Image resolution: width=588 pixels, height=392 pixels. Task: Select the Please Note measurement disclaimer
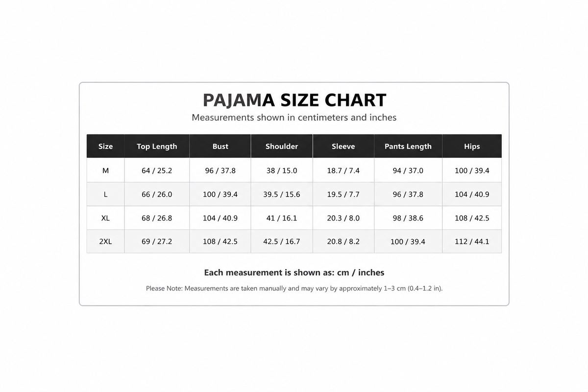(x=294, y=288)
